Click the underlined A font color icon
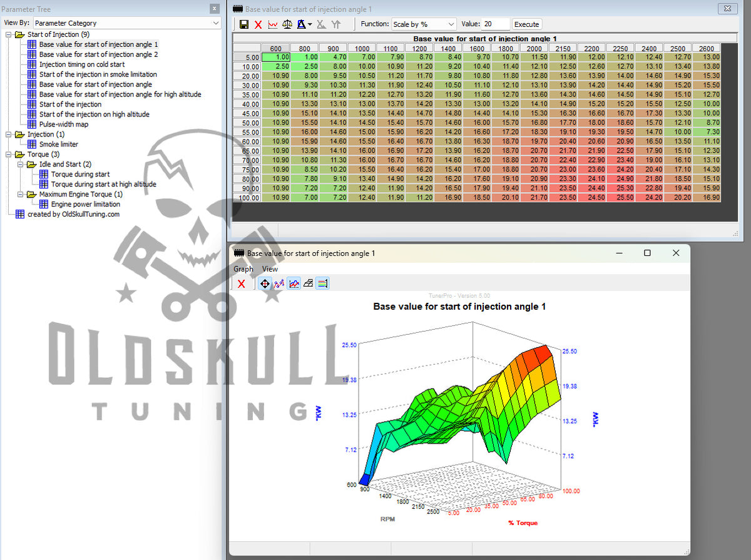Viewport: 751px width, 560px height. click(x=301, y=24)
